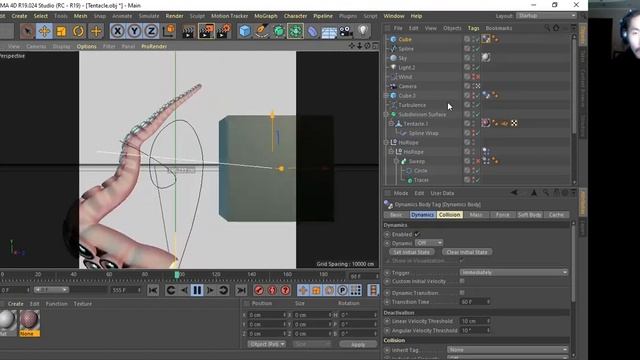The height and width of the screenshot is (360, 640).
Task: Open the Layout dropdown
Action: pos(547,16)
